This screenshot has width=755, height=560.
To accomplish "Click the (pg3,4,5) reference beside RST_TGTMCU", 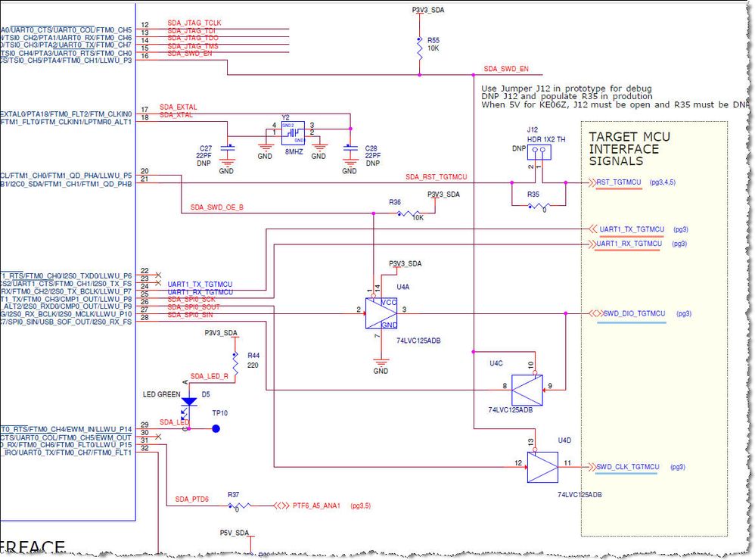I will point(663,182).
